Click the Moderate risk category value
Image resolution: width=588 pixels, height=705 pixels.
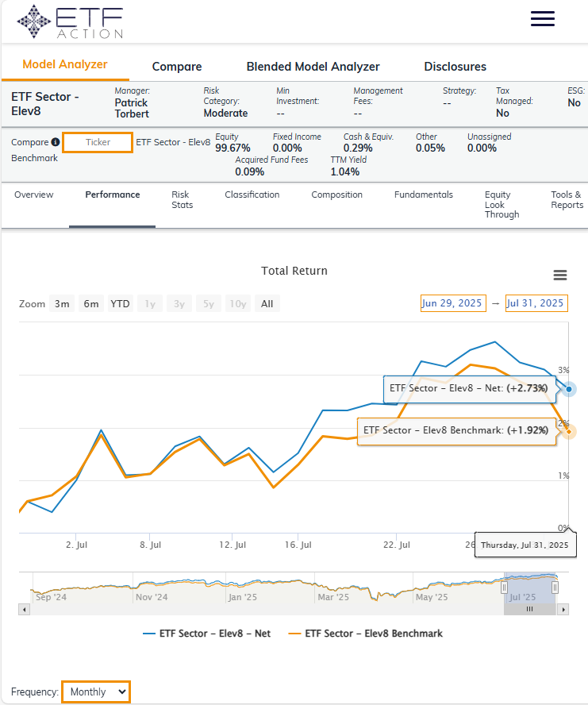point(225,114)
